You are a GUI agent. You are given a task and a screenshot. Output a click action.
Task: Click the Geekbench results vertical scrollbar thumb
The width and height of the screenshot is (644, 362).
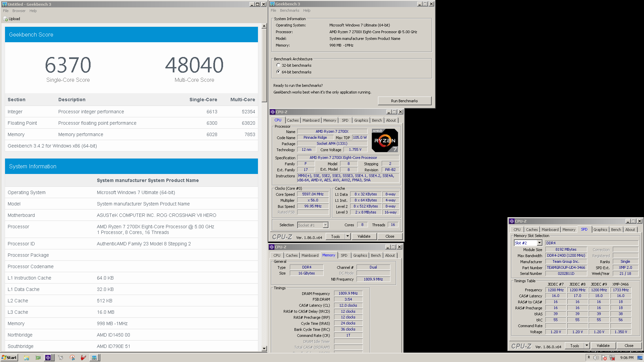tap(264, 65)
